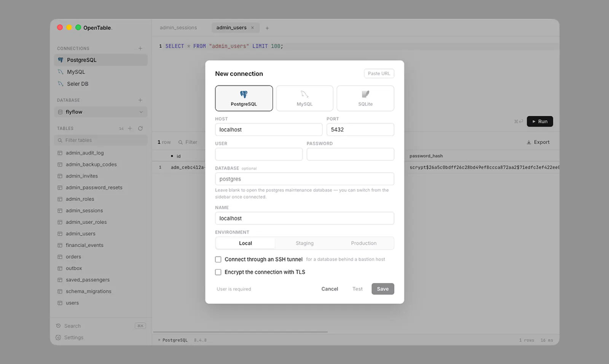Viewport: 609px width, 364px height.
Task: Open the Seler DB connection
Action: pyautogui.click(x=101, y=84)
